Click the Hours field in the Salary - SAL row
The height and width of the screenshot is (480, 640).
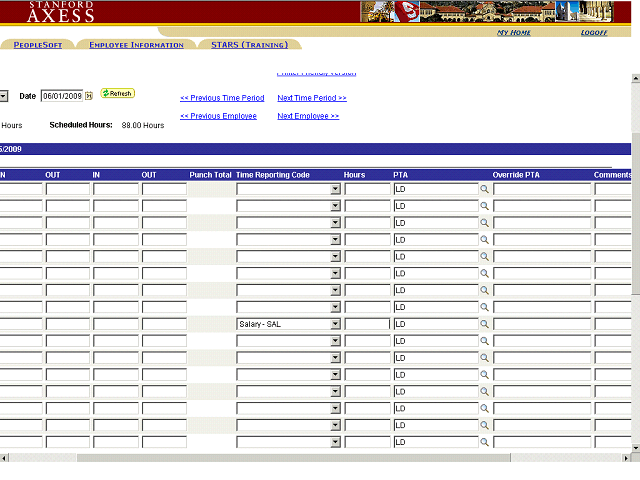tap(367, 324)
